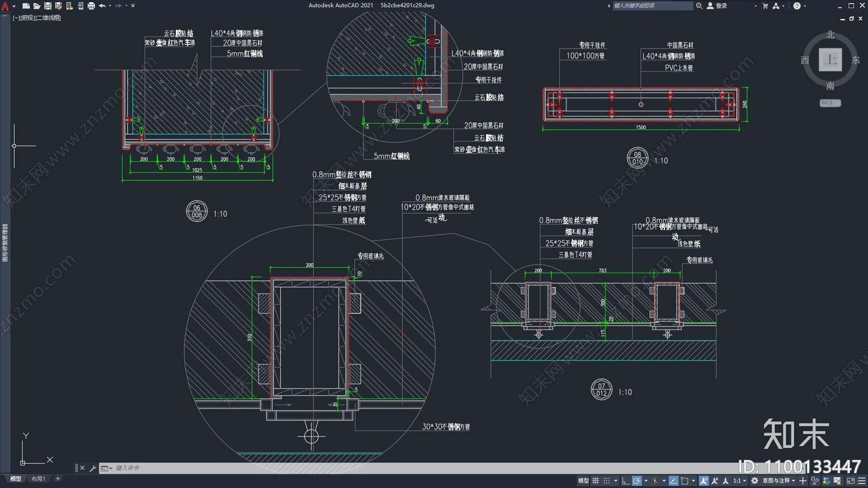Switch to the 模型 tab
The width and height of the screenshot is (868, 488).
[16, 479]
